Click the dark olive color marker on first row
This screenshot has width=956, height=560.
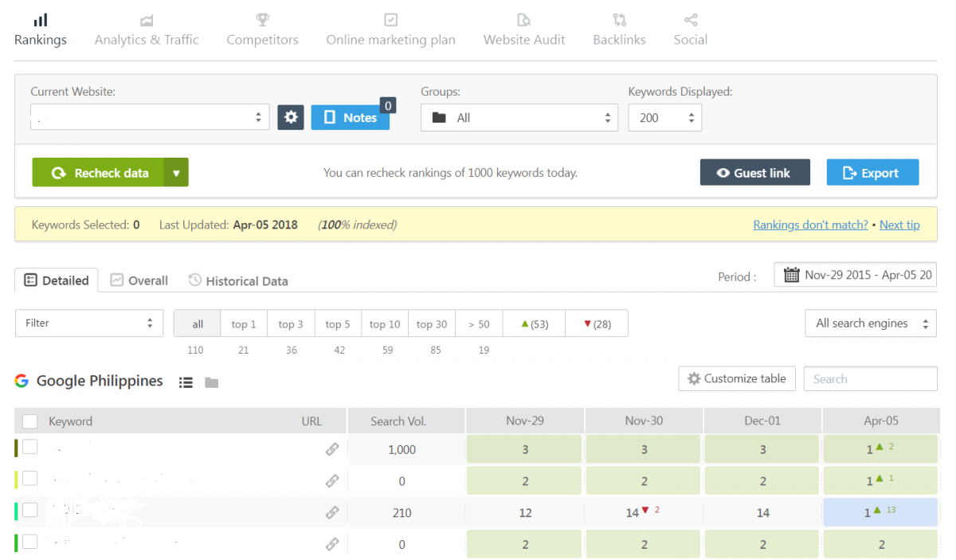(16, 448)
